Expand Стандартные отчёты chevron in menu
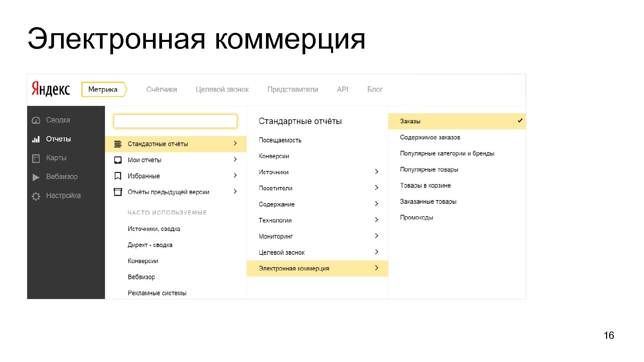Screen dimensions: 644x362 pos(235,143)
